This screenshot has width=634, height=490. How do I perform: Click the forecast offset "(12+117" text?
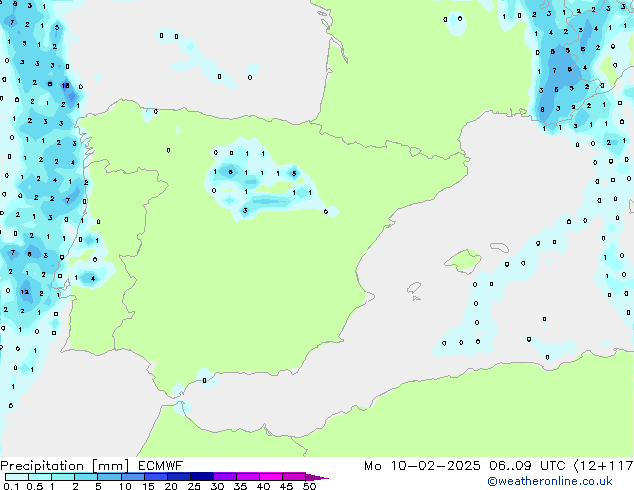pos(603,466)
